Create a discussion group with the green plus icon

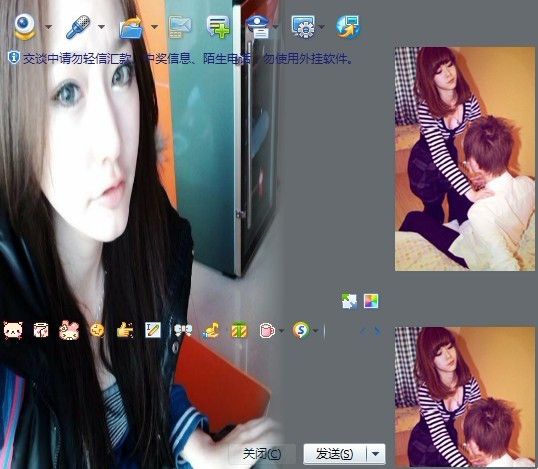coord(218,26)
